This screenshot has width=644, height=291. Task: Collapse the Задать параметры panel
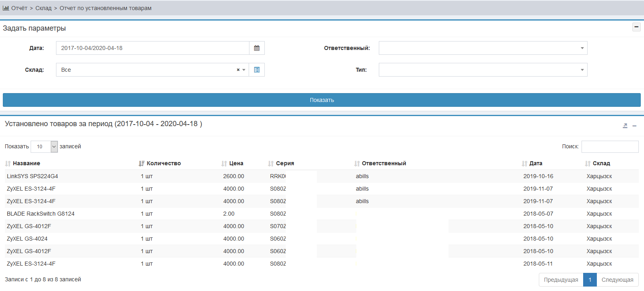click(636, 27)
